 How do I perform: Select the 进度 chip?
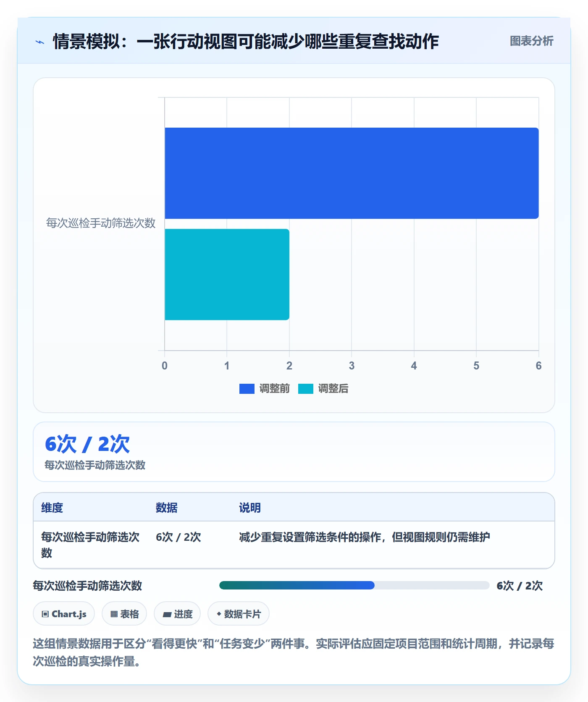[x=177, y=614]
